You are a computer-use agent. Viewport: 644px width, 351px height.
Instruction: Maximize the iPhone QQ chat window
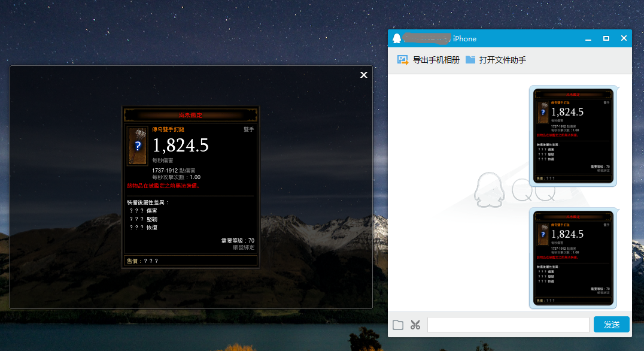click(x=606, y=38)
